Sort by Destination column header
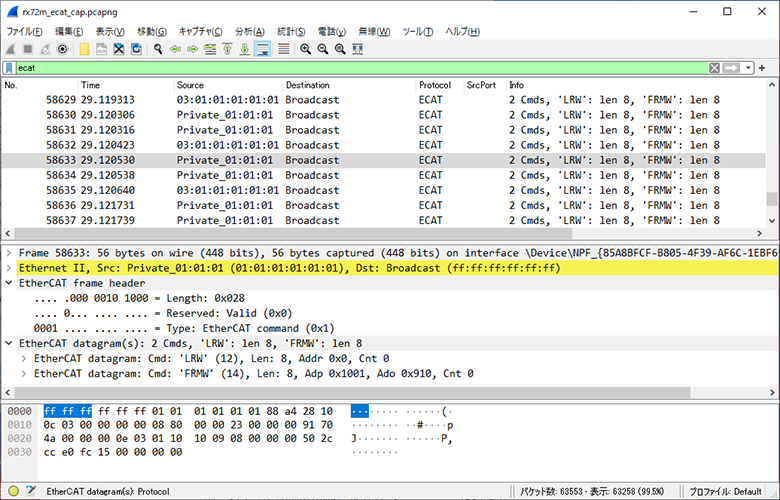This screenshot has height=500, width=780. pyautogui.click(x=349, y=85)
